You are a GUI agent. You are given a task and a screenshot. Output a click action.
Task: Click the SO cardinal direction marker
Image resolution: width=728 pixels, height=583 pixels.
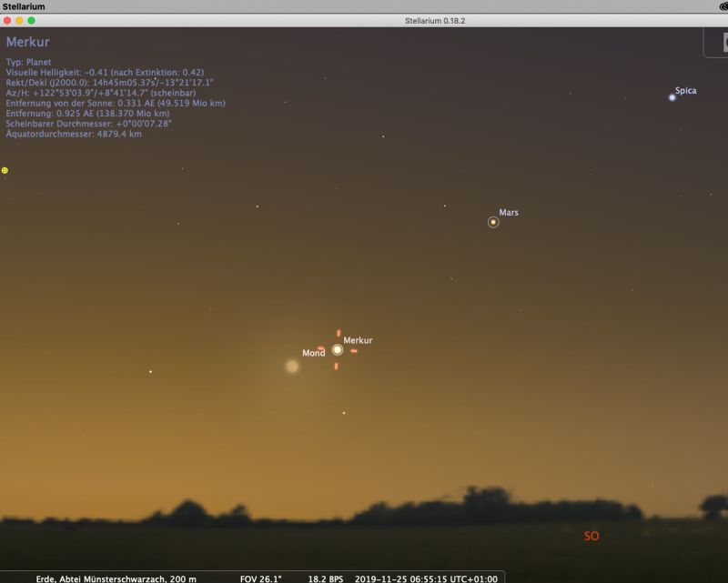[x=591, y=537]
